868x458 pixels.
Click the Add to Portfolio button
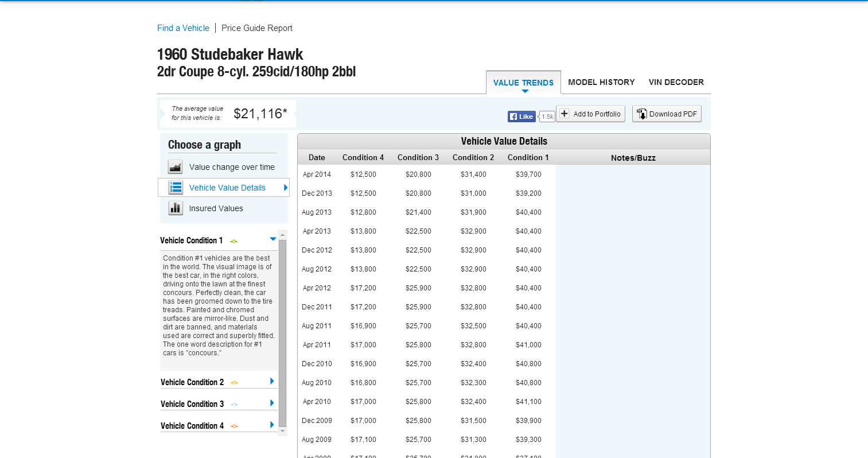pyautogui.click(x=590, y=114)
